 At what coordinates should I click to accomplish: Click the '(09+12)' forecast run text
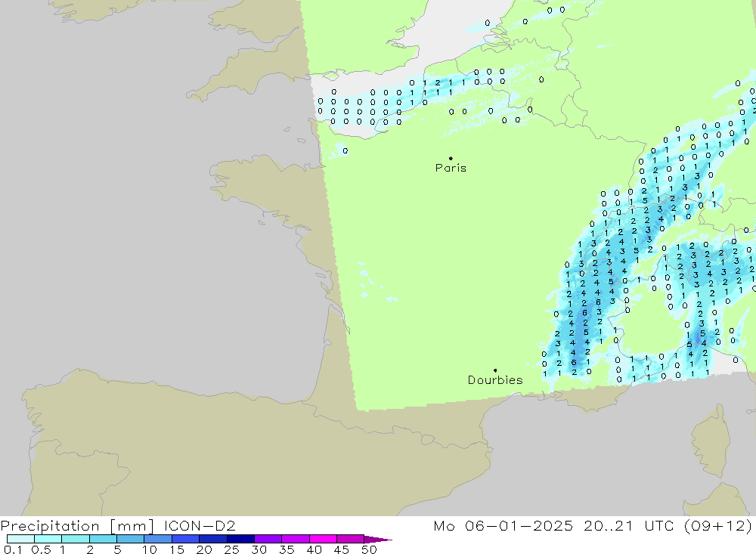click(718, 525)
